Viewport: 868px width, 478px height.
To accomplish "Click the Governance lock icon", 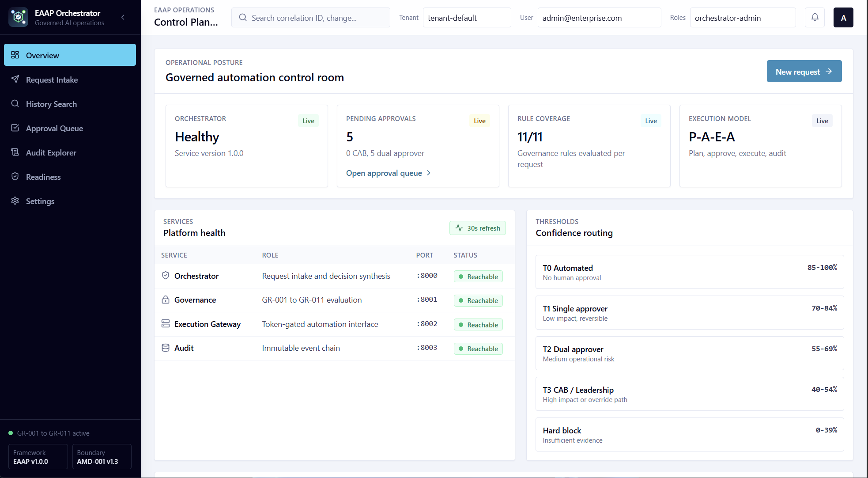I will pyautogui.click(x=166, y=300).
